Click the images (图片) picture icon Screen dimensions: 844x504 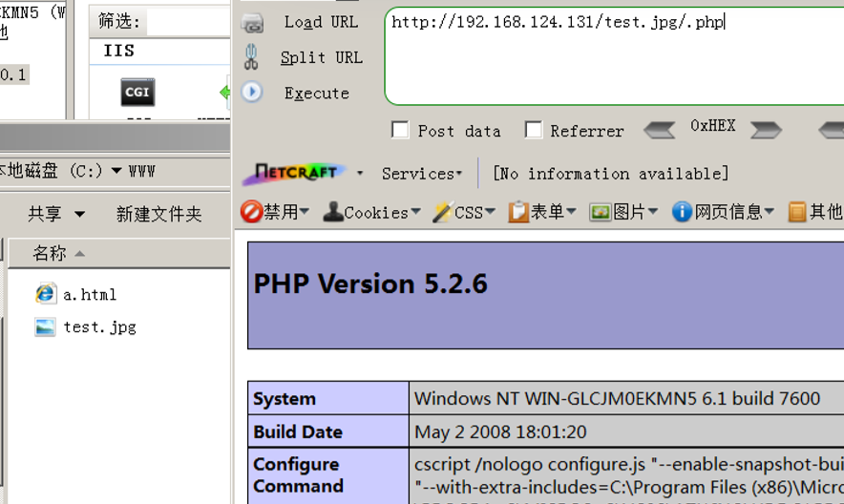(601, 213)
